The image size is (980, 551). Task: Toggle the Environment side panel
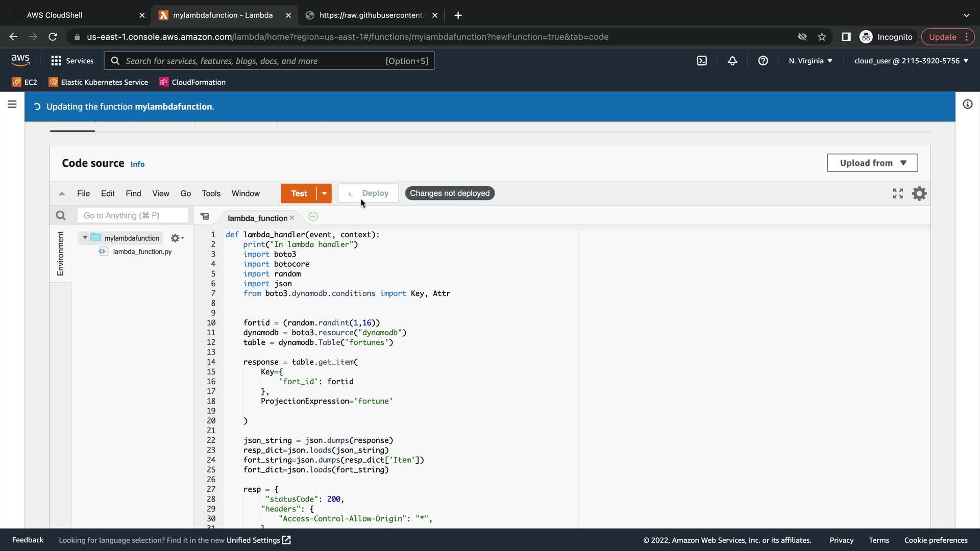pyautogui.click(x=60, y=254)
